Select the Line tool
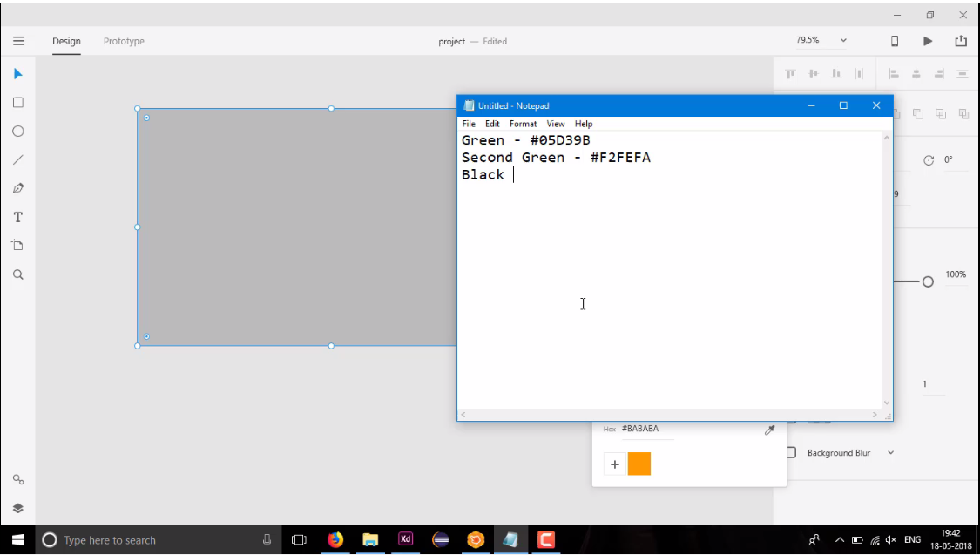This screenshot has height=555, width=980. [x=17, y=159]
